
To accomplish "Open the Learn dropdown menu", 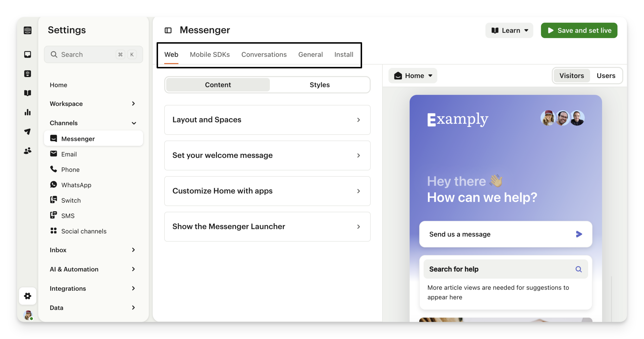I will coord(509,31).
